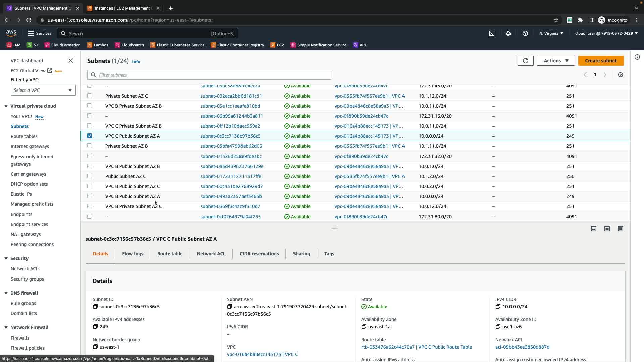Maximize the details split panel
The image size is (644, 362).
(621, 229)
